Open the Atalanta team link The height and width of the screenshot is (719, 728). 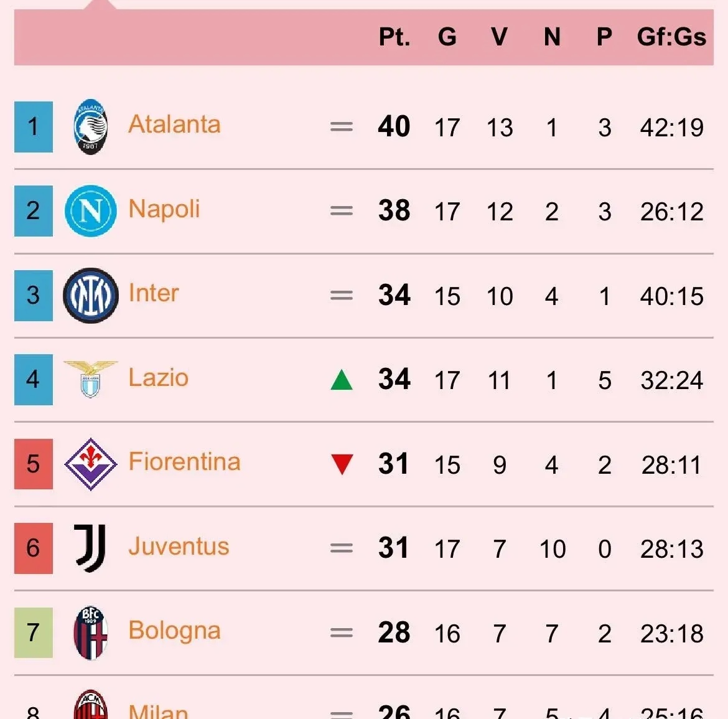[174, 125]
